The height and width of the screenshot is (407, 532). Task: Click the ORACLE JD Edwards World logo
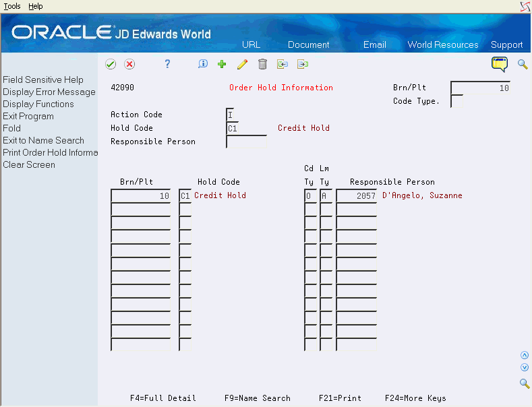click(x=111, y=33)
